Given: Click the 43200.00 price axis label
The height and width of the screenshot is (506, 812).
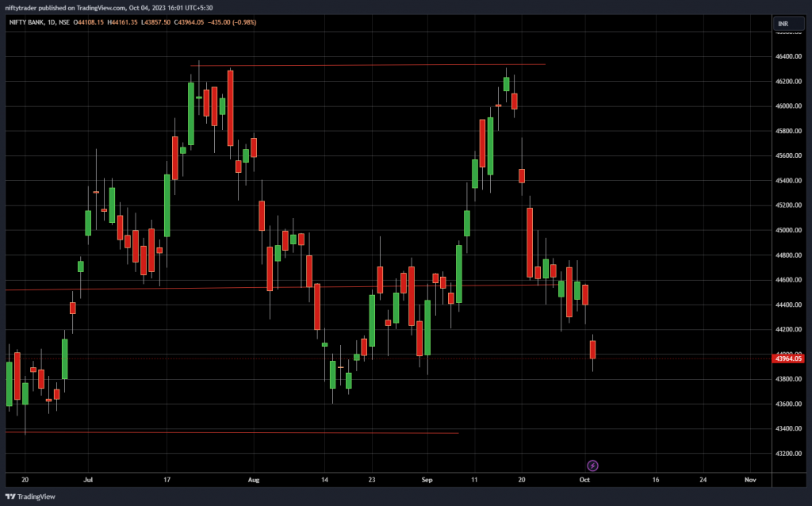Looking at the screenshot, I should click(x=788, y=454).
